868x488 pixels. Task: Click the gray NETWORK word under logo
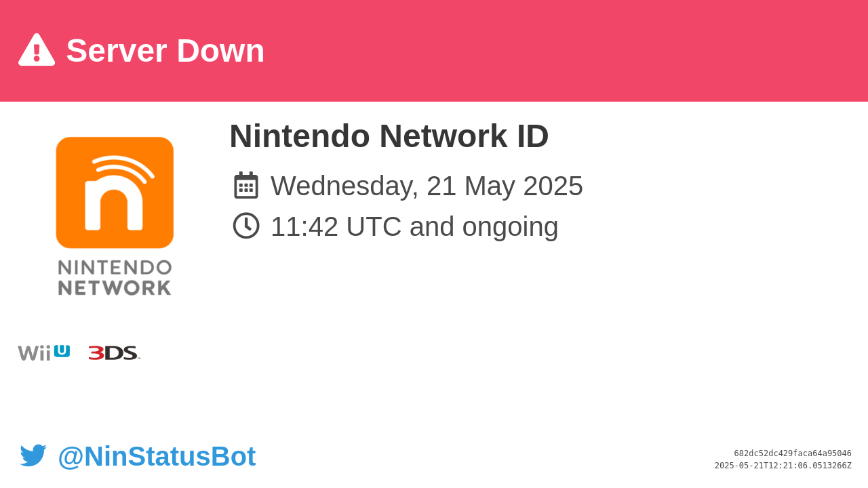tap(115, 288)
